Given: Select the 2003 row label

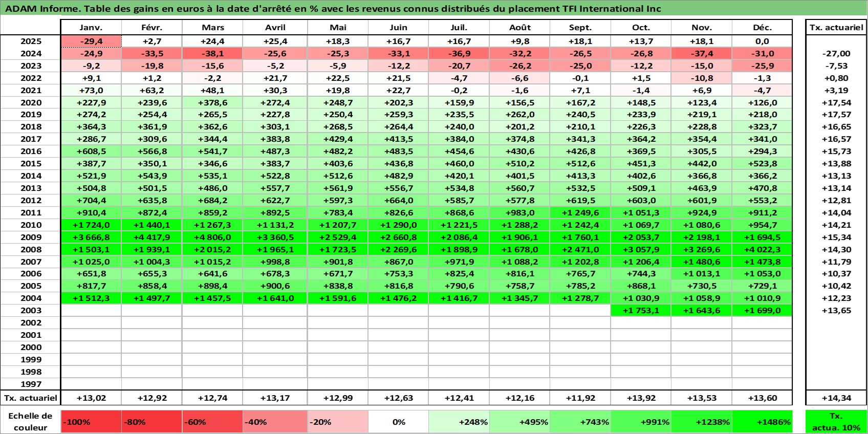Looking at the screenshot, I should click(x=31, y=311).
